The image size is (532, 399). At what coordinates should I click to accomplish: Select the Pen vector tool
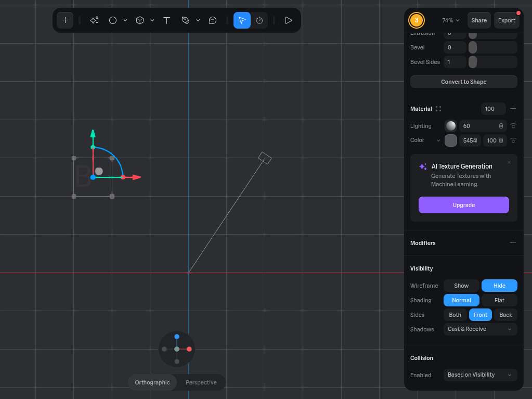(x=186, y=20)
